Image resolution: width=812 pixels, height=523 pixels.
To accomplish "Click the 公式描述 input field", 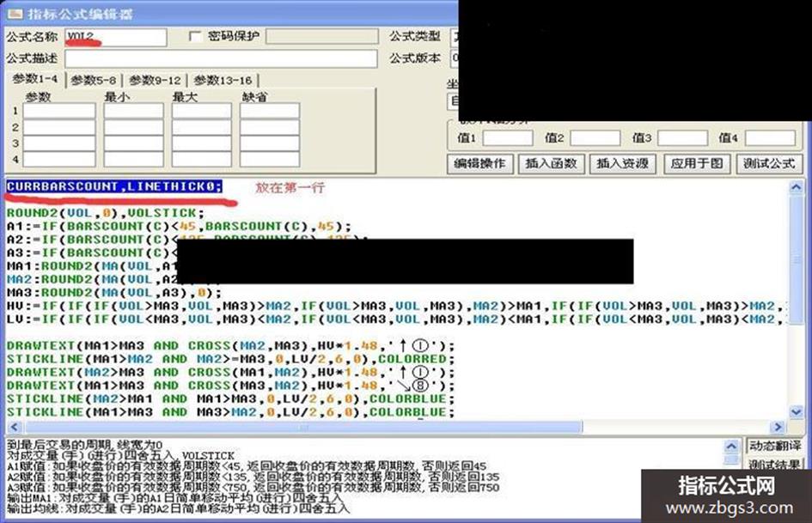I will 221,58.
